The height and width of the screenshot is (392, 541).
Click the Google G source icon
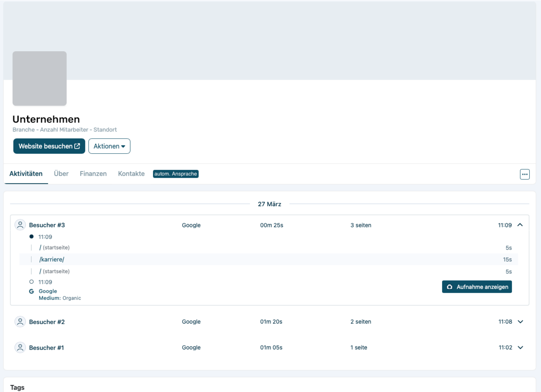[x=31, y=291]
